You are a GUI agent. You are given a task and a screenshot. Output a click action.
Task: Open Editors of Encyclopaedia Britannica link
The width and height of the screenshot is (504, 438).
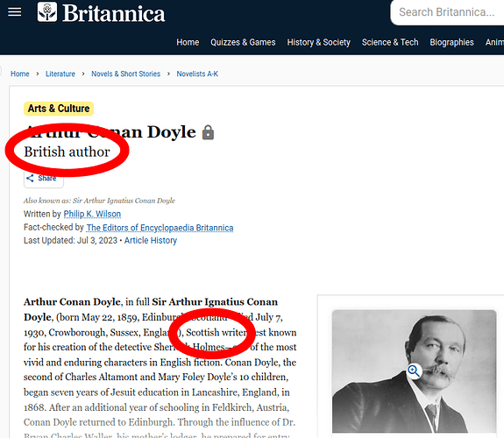pyautogui.click(x=160, y=228)
